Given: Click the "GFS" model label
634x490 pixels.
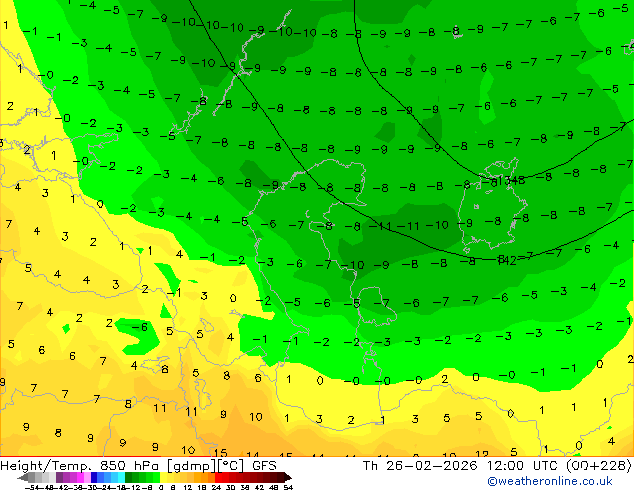Looking at the screenshot, I should 264,466.
